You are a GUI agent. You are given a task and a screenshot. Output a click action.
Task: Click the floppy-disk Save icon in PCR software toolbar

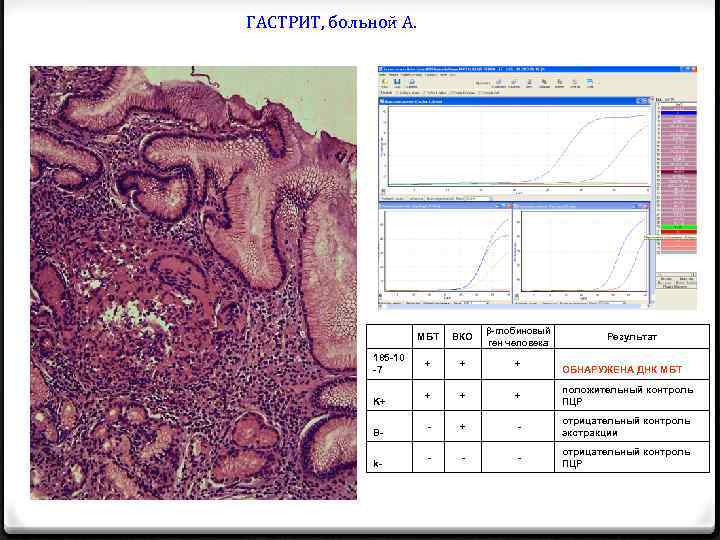point(397,81)
